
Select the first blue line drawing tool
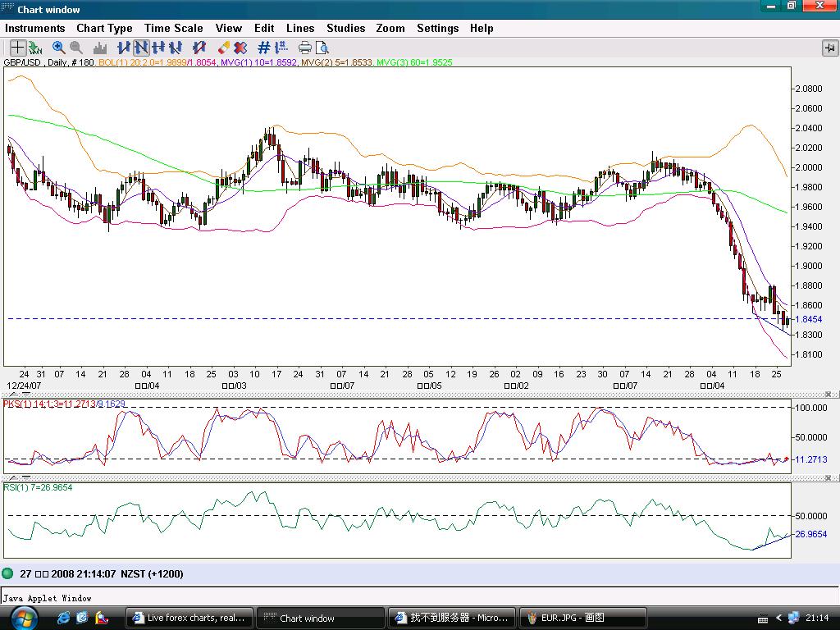[125, 48]
